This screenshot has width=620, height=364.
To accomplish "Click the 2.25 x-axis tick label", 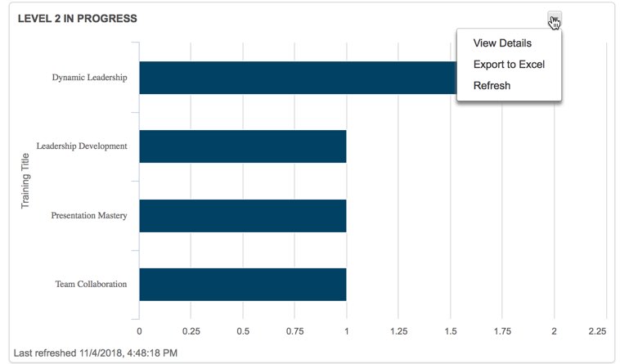I will [597, 331].
